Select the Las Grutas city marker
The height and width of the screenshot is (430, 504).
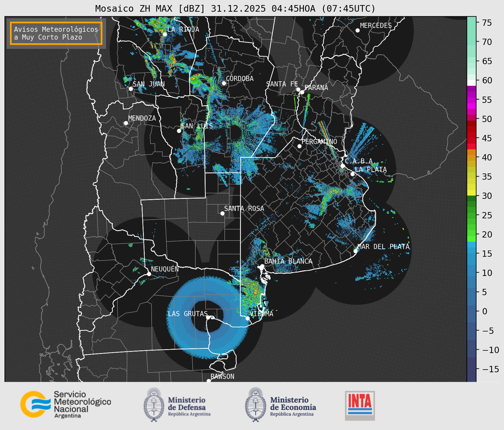click(x=208, y=318)
